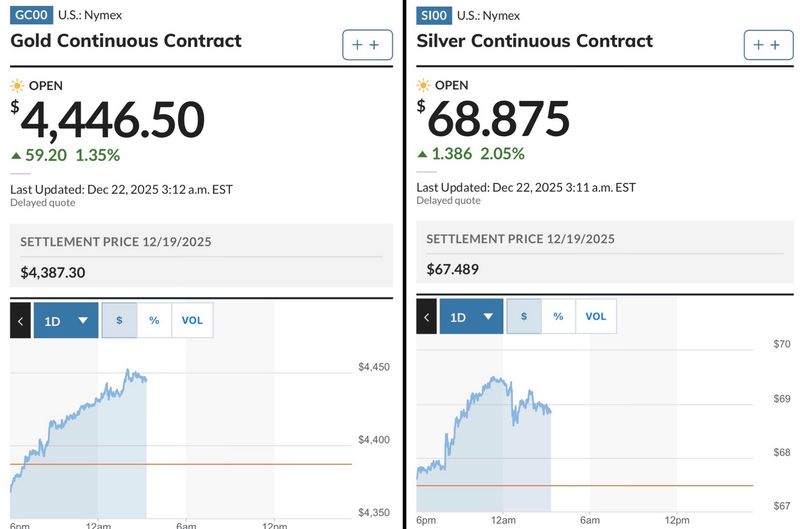Click the Silver chart back arrow icon
The image size is (800, 529).
coord(427,317)
